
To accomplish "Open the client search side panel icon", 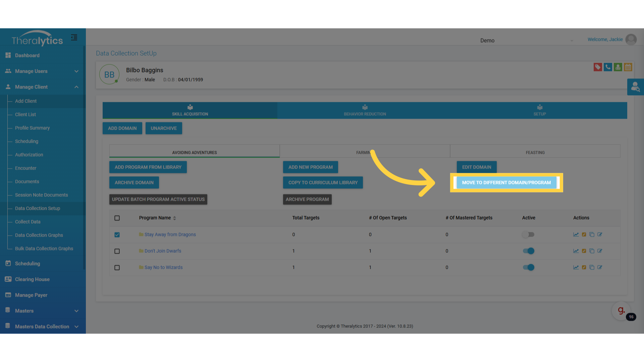I will pyautogui.click(x=635, y=87).
